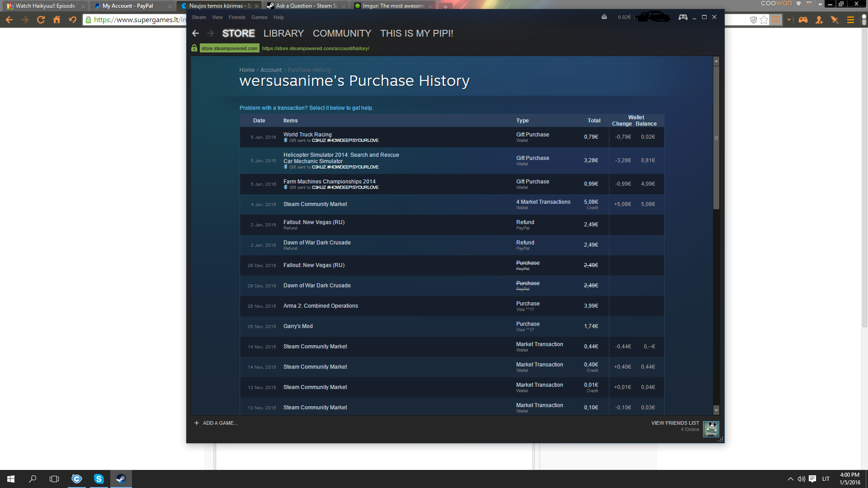Open the Games menu in Steam
This screenshot has height=488, width=868.
(x=259, y=17)
